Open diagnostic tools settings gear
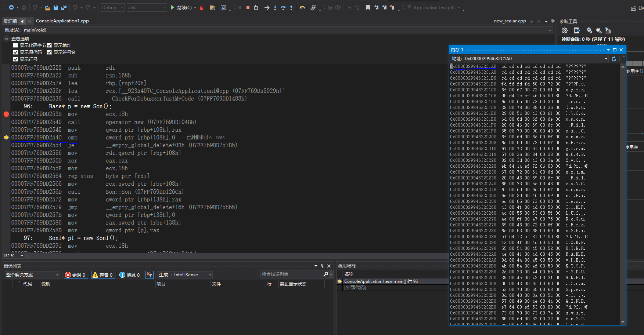 565,30
